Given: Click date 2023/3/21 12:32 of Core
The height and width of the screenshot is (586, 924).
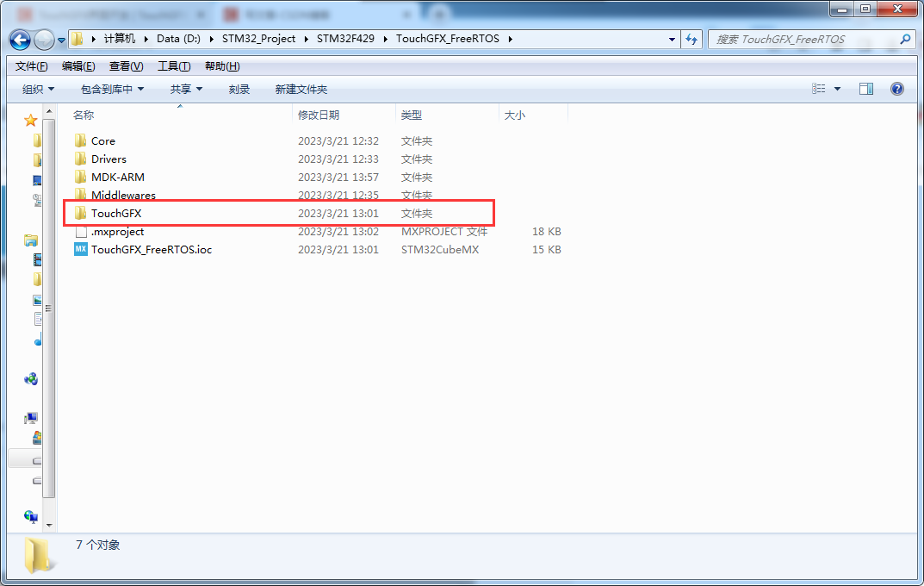Looking at the screenshot, I should pos(338,141).
